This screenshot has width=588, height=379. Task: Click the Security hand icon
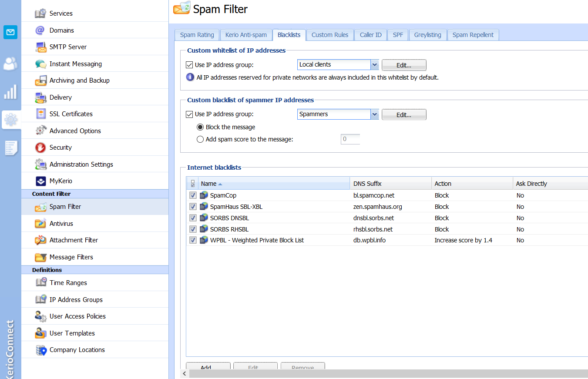pos(41,148)
